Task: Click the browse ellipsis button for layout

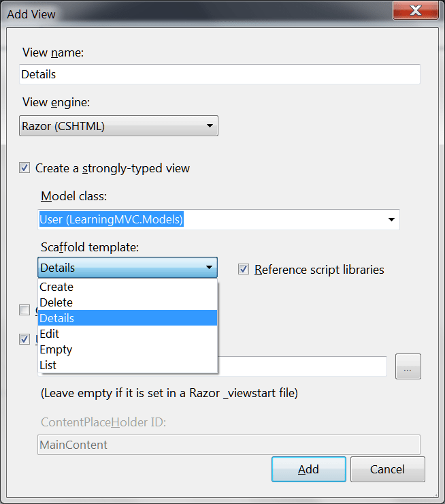Action: click(x=408, y=366)
